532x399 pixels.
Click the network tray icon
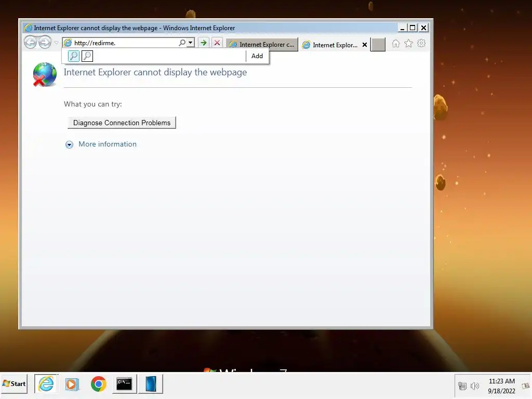click(462, 386)
